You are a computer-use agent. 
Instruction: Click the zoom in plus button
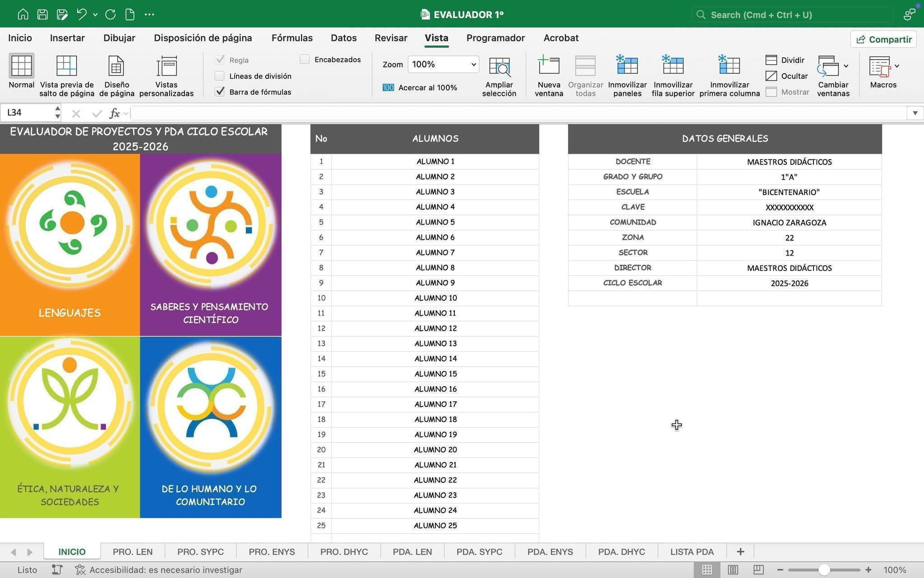click(868, 570)
